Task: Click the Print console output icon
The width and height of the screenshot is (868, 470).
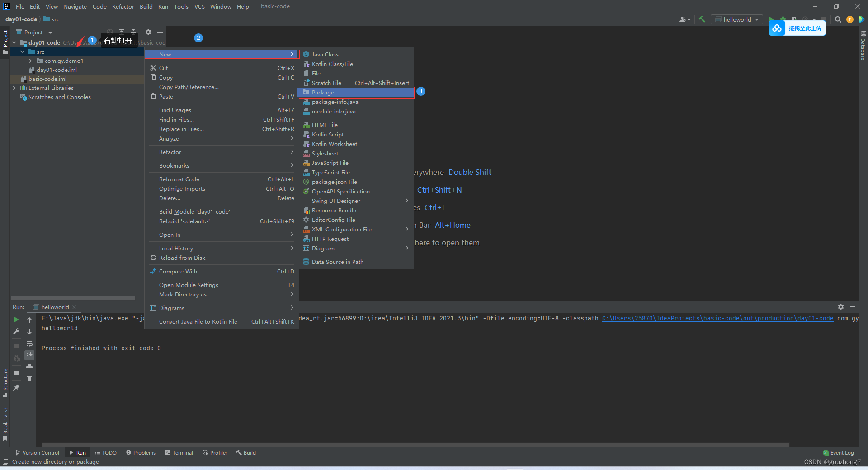Action: click(x=29, y=367)
